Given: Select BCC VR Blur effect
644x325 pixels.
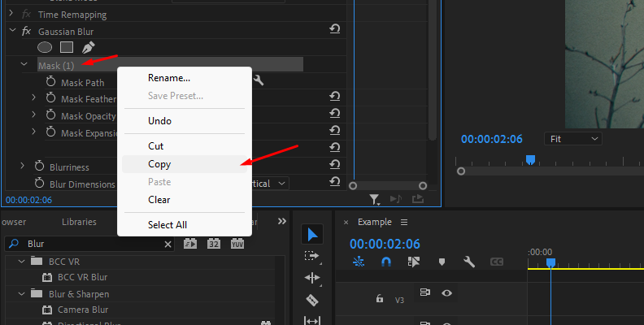Looking at the screenshot, I should [x=82, y=277].
